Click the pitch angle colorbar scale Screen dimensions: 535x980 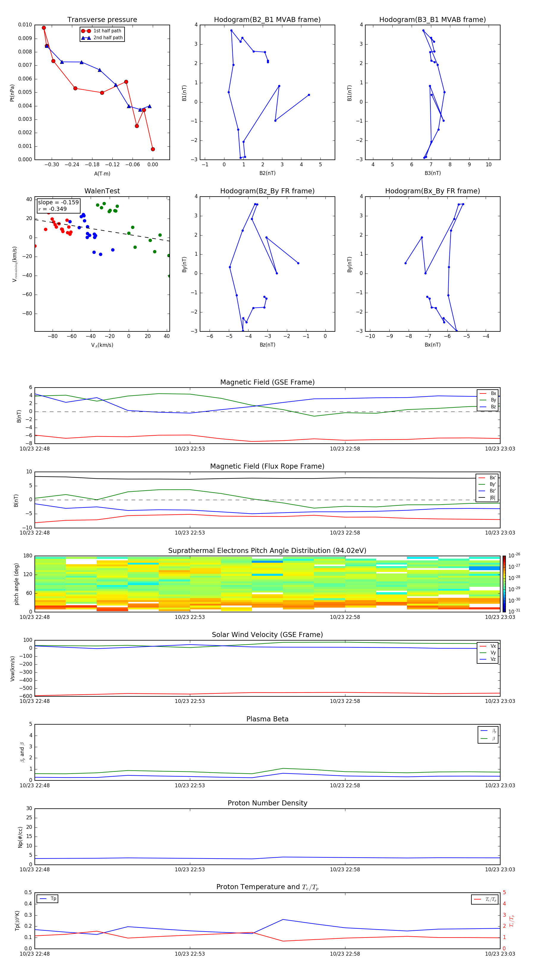click(504, 584)
